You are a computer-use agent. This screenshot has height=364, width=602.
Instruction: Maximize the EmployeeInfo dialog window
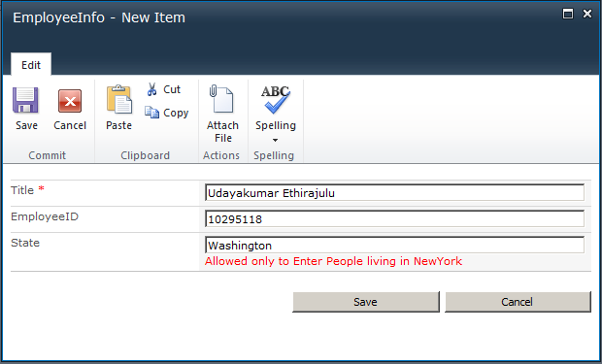(568, 15)
